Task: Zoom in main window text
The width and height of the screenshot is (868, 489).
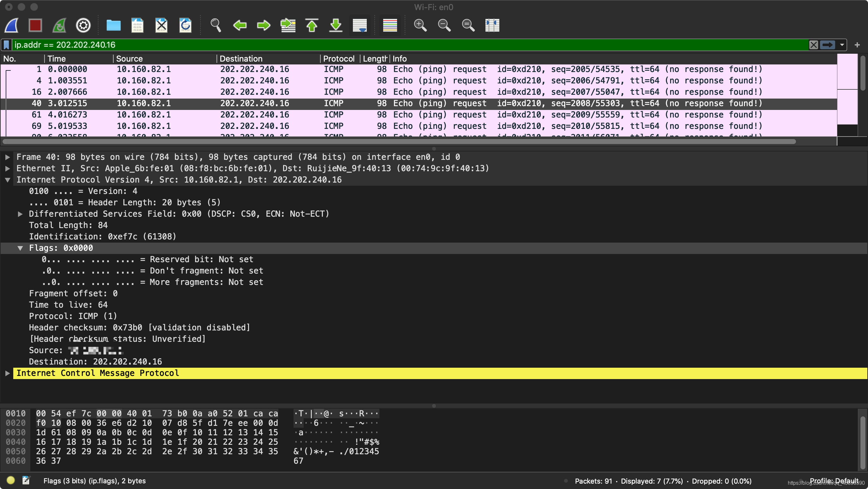Action: [x=420, y=26]
